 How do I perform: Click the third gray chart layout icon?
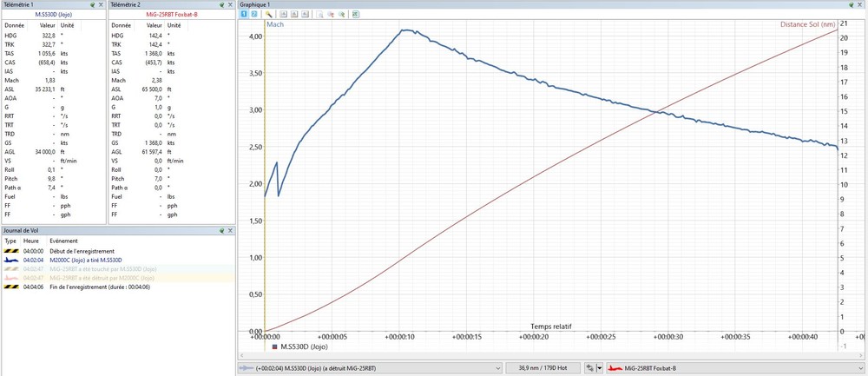pos(305,14)
